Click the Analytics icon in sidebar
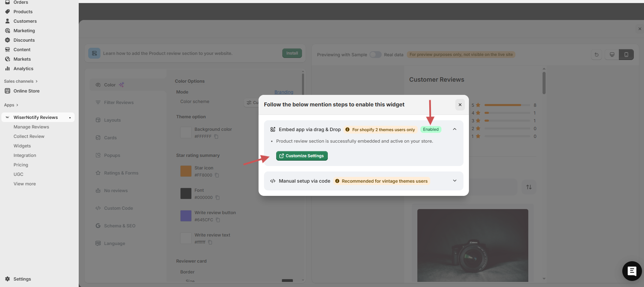The width and height of the screenshot is (644, 287). (7, 68)
